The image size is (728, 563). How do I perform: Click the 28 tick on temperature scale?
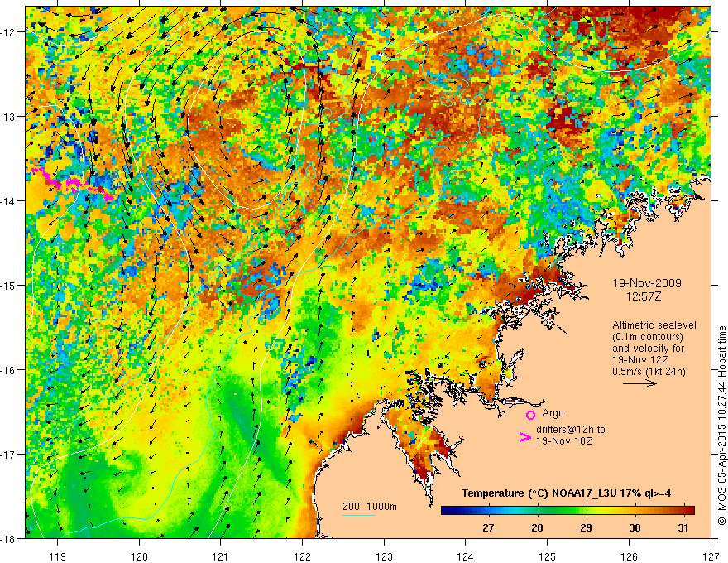coord(537,527)
